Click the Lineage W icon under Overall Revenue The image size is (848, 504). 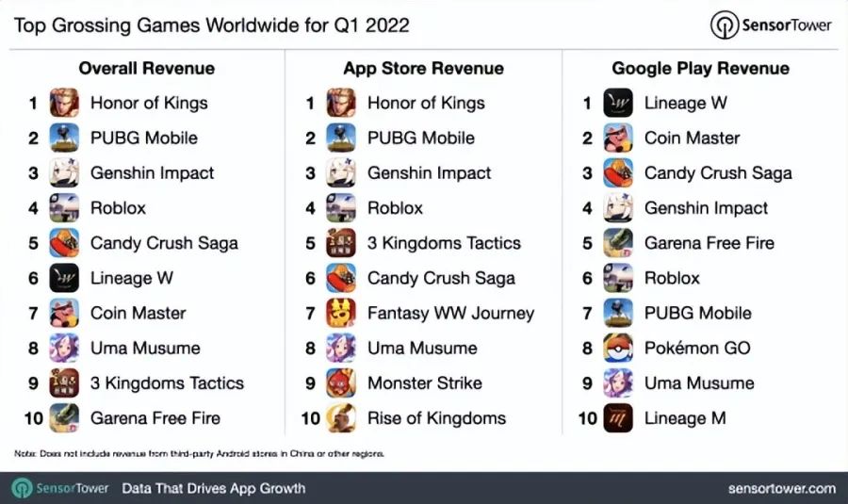point(64,278)
